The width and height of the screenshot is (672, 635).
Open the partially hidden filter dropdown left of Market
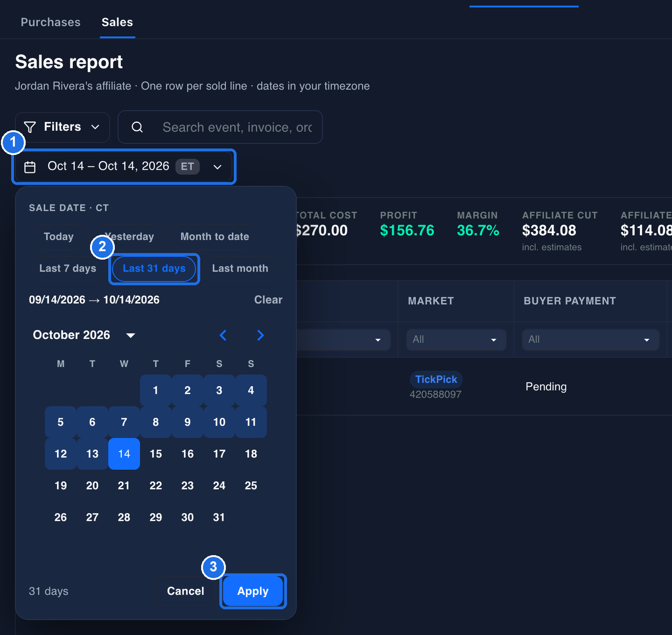coord(343,340)
